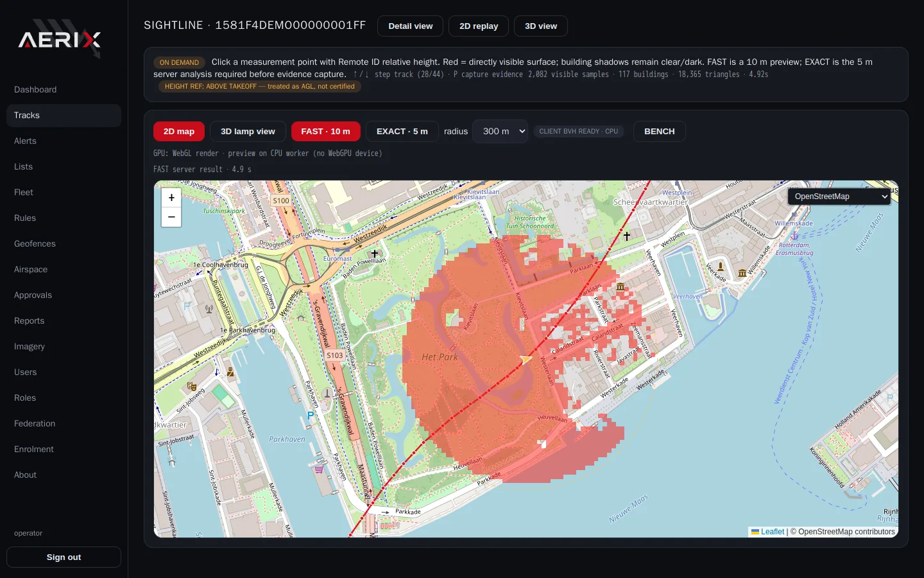The height and width of the screenshot is (578, 924).
Task: Switch to 3D view
Action: click(x=541, y=26)
